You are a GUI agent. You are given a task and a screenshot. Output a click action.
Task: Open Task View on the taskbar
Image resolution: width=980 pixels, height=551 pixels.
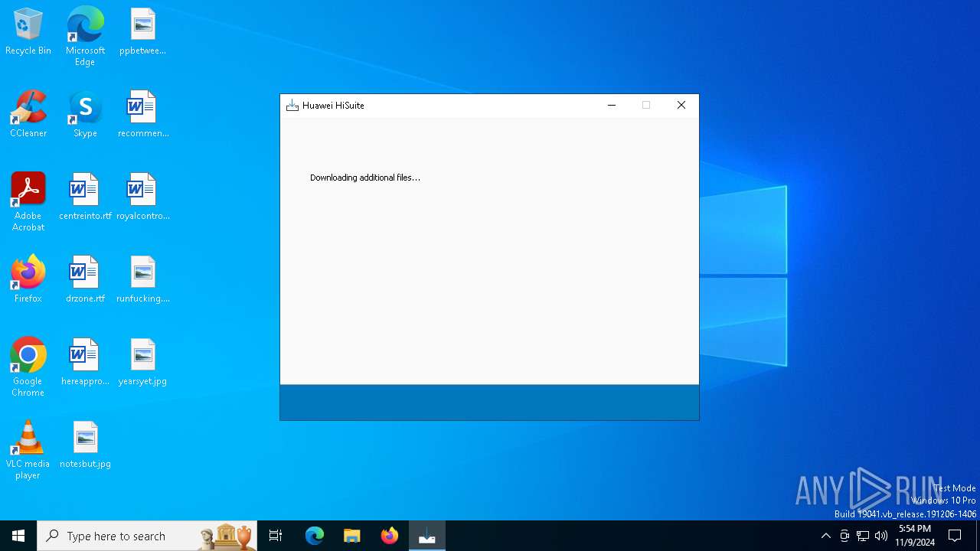(276, 536)
